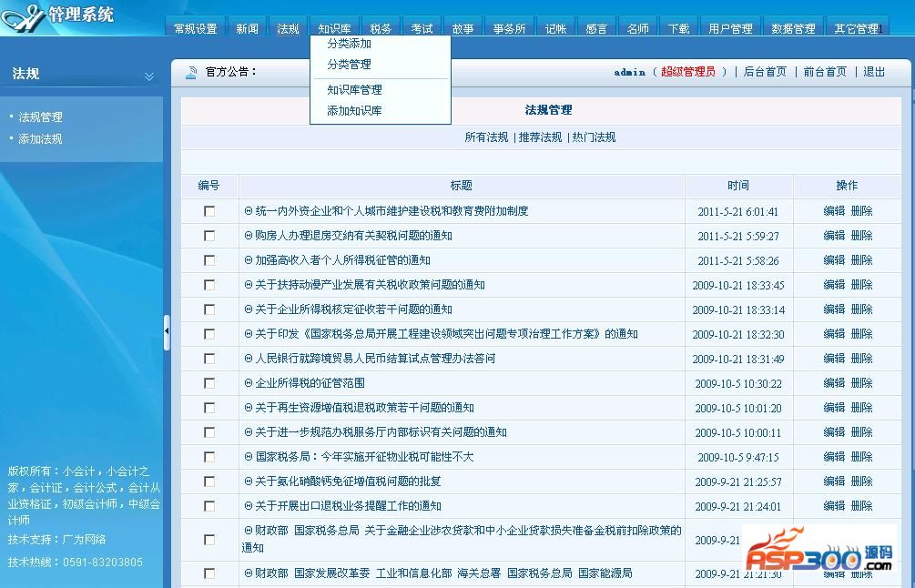Open the 其它管理 menu

pyautogui.click(x=857, y=28)
